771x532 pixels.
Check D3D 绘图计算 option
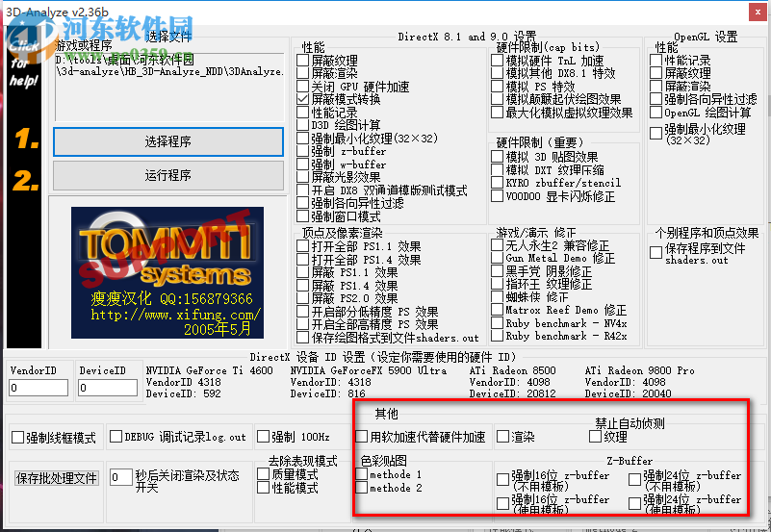(303, 125)
